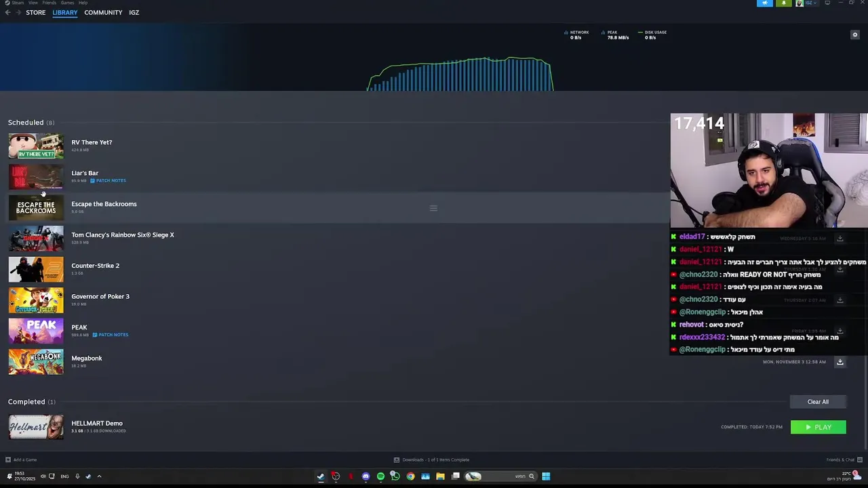Screen dimensions: 868x488
Task: Open Spotify from the taskbar
Action: (x=380, y=476)
